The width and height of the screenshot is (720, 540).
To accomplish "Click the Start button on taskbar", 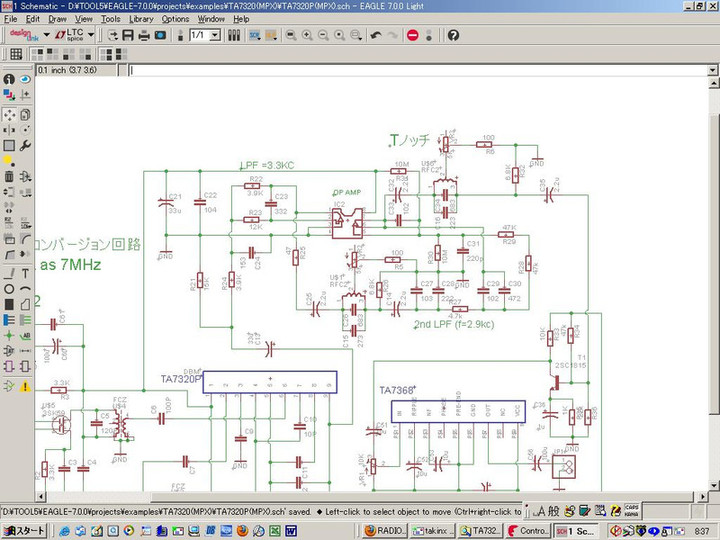I will click(24, 530).
